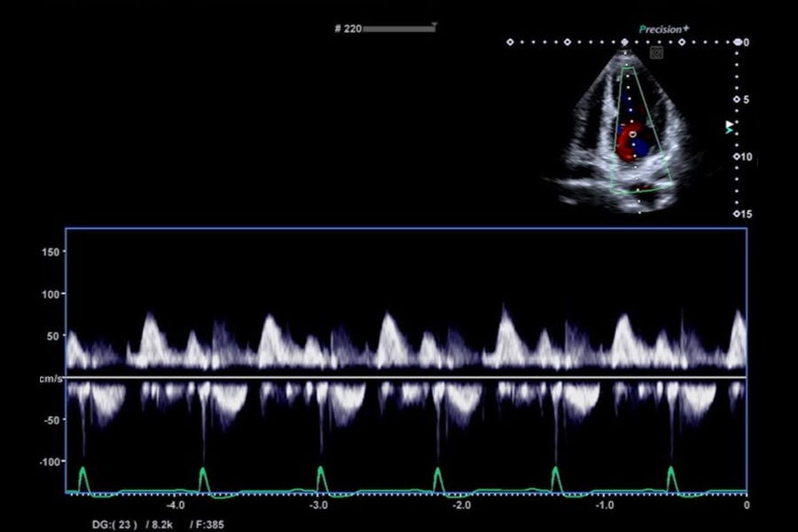Click the 8.2k PRF readout
The width and height of the screenshot is (798, 532).
coord(162,524)
